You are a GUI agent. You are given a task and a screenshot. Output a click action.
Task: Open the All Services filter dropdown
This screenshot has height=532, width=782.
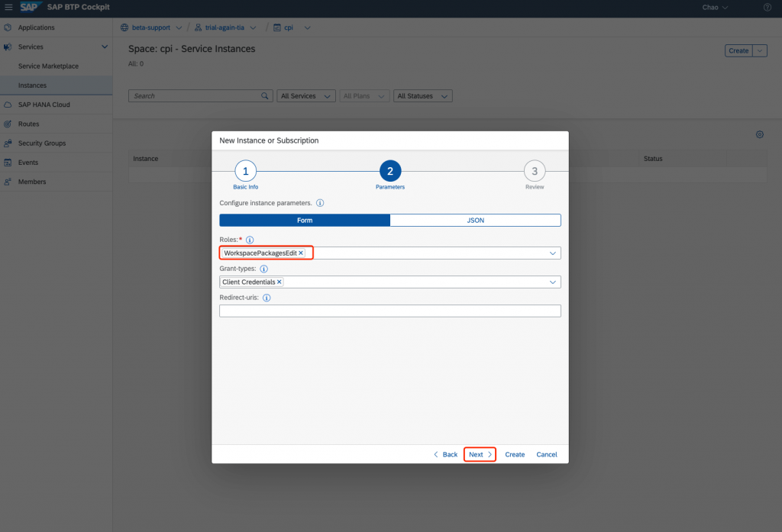306,95
